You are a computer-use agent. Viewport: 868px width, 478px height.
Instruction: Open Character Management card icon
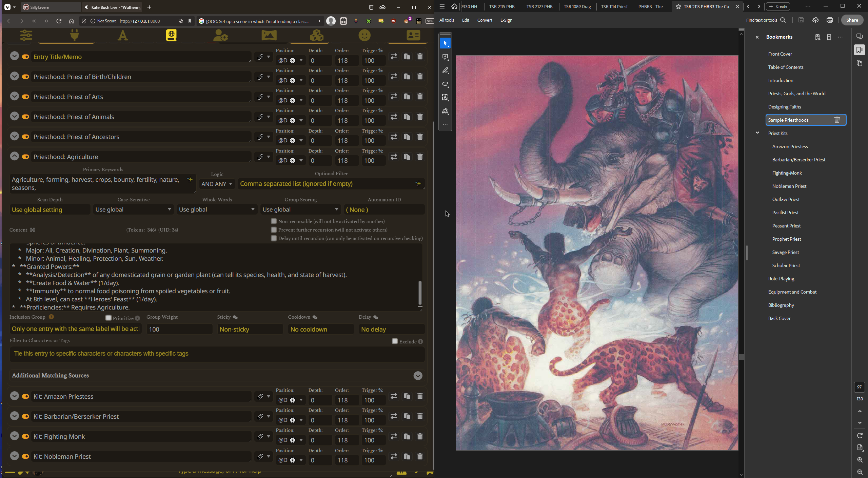pyautogui.click(x=413, y=35)
